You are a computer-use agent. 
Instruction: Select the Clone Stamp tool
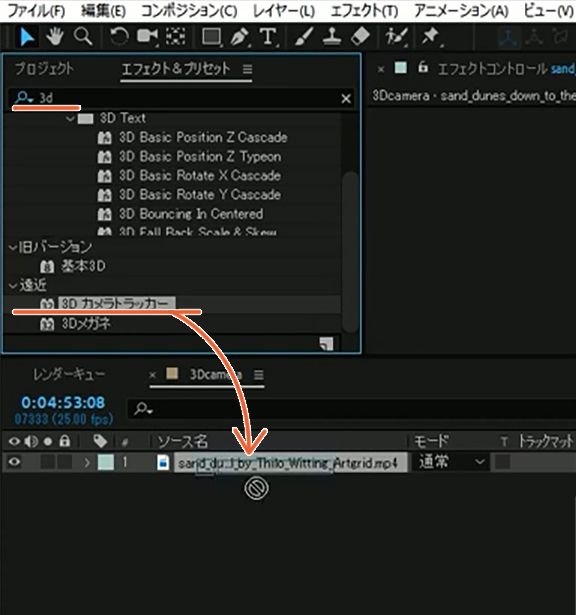point(332,37)
